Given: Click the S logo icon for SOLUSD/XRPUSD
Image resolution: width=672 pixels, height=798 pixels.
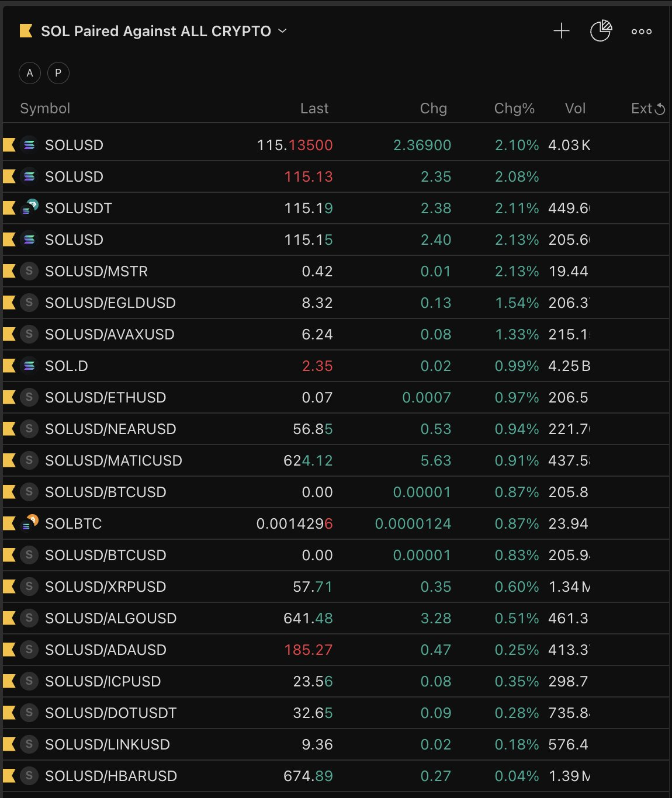Looking at the screenshot, I should point(29,587).
